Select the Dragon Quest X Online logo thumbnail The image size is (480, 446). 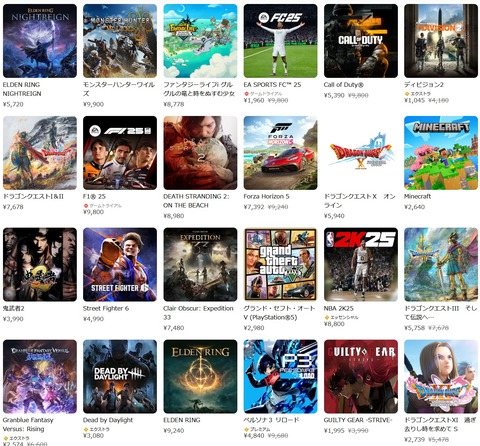pos(361,153)
